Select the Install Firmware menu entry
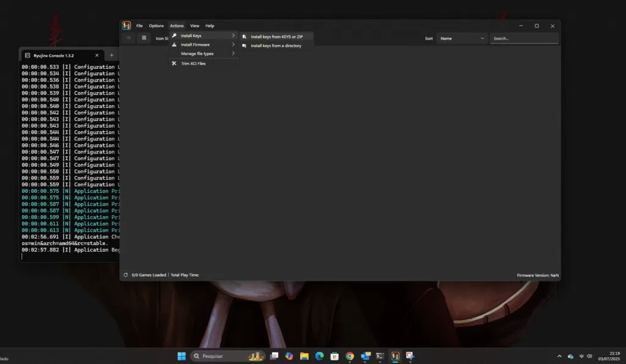Screen dimensions: 626x364 tap(204, 45)
